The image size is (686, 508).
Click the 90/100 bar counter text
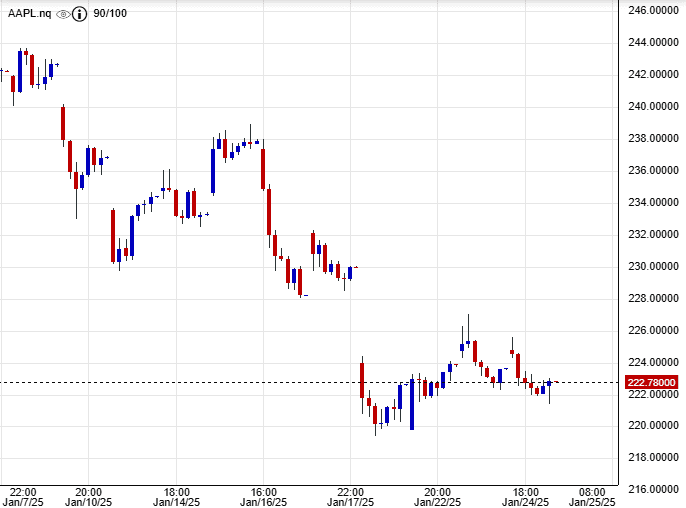click(x=109, y=14)
